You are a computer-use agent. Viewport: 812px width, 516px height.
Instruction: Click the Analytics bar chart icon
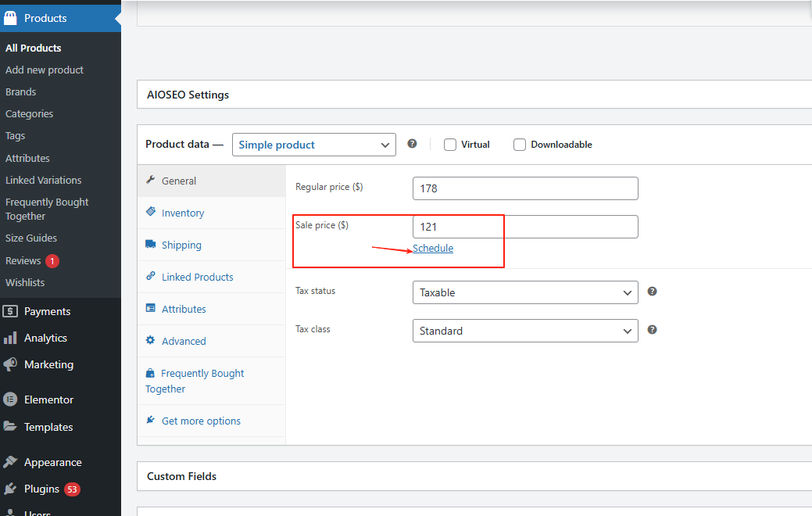[10, 338]
